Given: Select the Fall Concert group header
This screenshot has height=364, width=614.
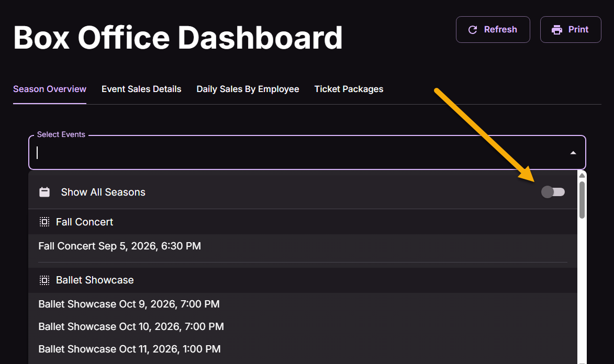Looking at the screenshot, I should pyautogui.click(x=303, y=222).
